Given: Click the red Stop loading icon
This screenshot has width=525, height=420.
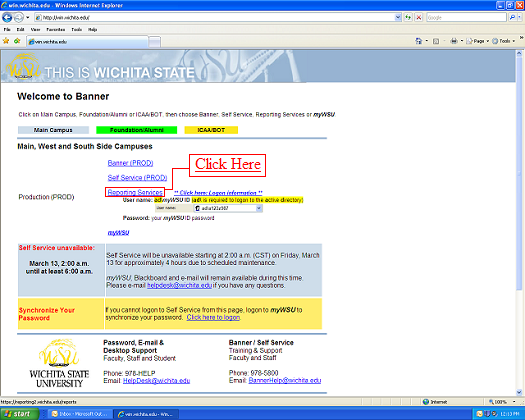Looking at the screenshot, I should (x=419, y=17).
